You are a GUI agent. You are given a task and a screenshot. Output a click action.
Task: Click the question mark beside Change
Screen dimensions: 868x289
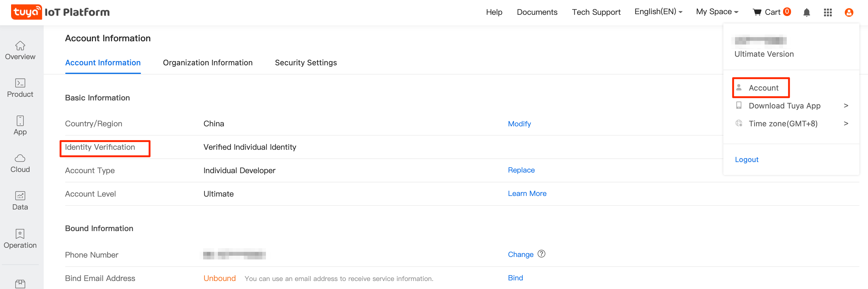tap(541, 254)
